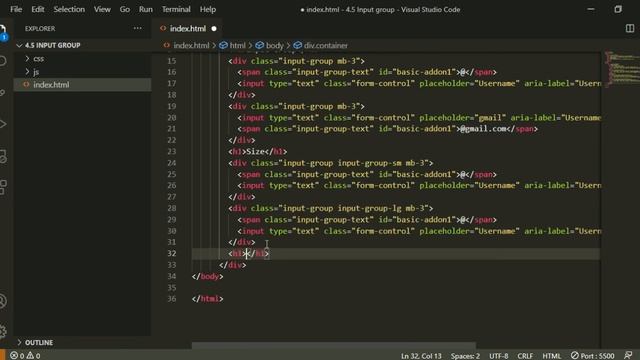
Task: Click the div.container symbol icon in breadcrumb
Action: click(x=298, y=45)
